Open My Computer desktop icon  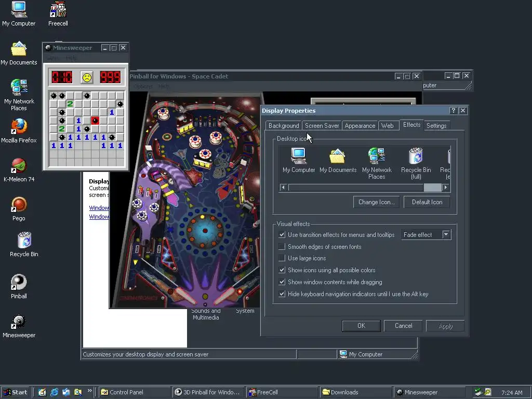pyautogui.click(x=19, y=14)
